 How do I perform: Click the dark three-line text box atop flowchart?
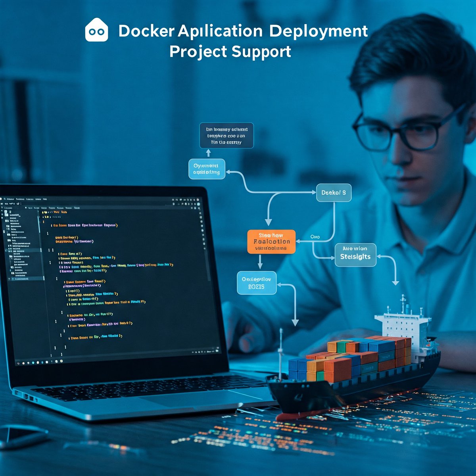tap(226, 136)
